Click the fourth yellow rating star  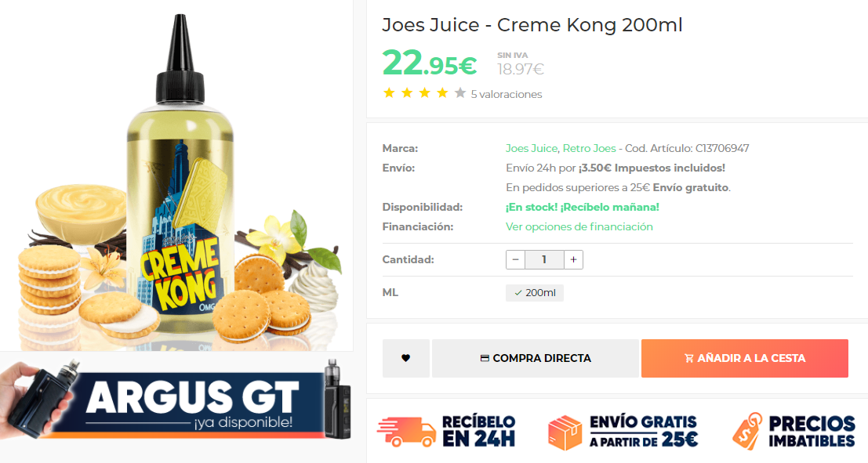point(442,93)
